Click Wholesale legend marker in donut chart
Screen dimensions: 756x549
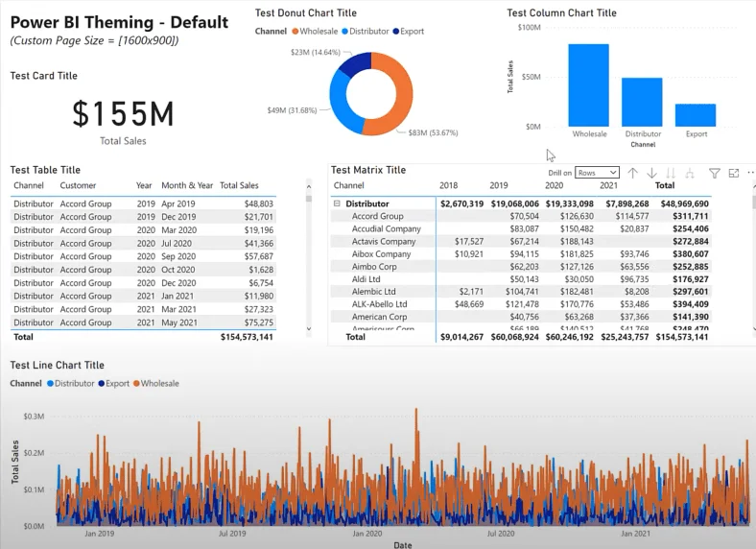coord(295,32)
